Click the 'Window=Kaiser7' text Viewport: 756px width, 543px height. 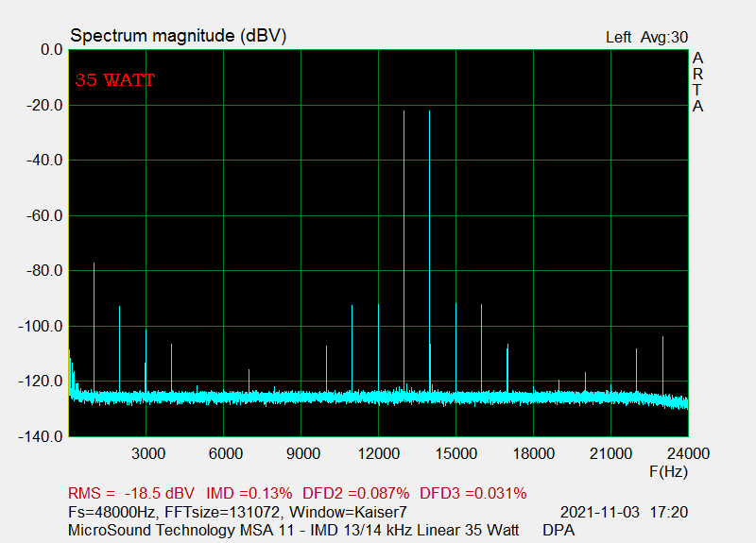click(x=348, y=512)
